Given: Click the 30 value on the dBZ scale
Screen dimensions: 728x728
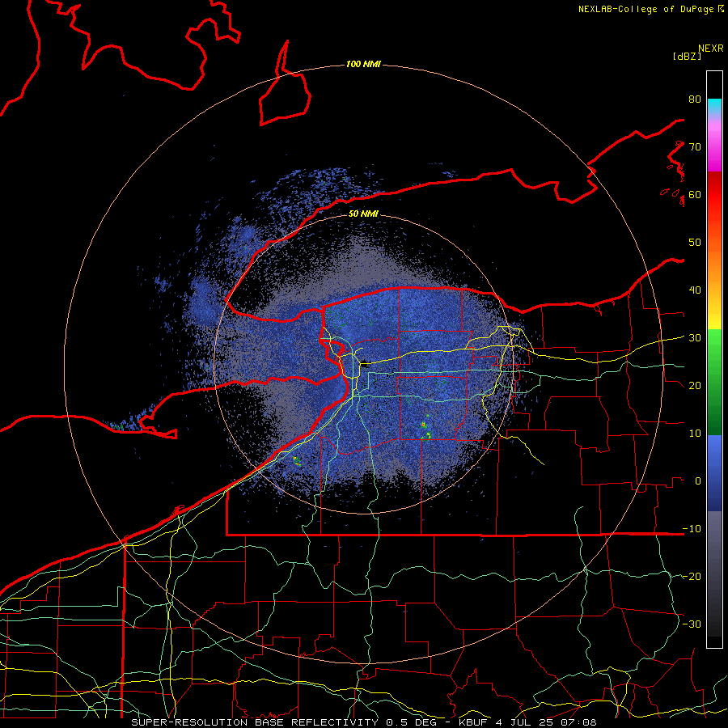Looking at the screenshot, I should (x=695, y=337).
